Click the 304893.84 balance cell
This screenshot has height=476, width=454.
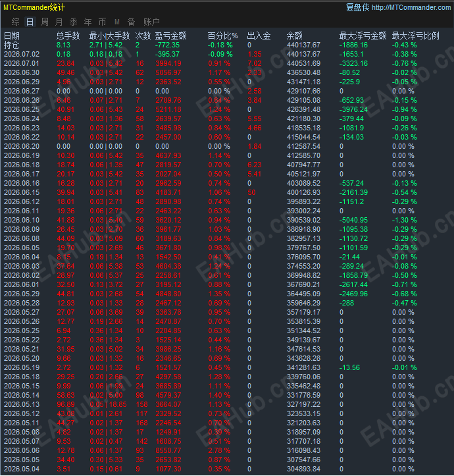[303, 469]
